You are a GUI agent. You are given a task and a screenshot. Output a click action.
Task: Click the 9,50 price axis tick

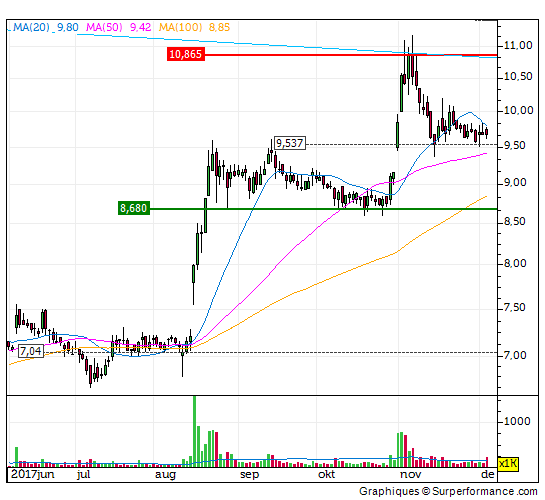(514, 145)
